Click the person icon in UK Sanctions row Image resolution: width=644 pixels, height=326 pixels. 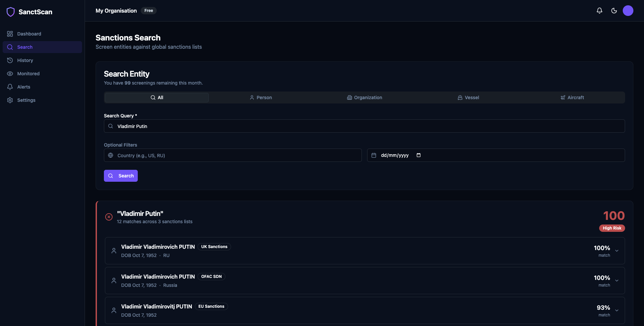point(114,251)
